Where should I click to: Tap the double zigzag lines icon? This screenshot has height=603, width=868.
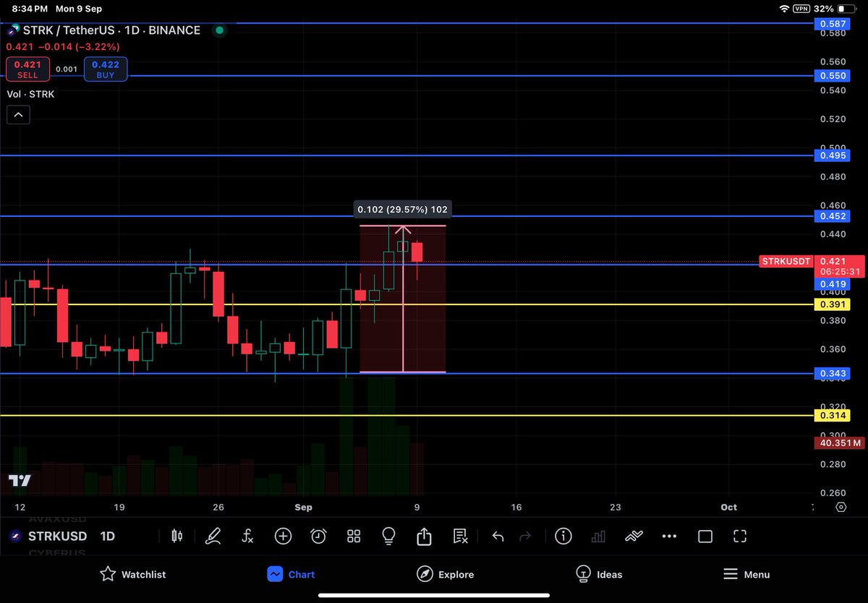point(634,536)
